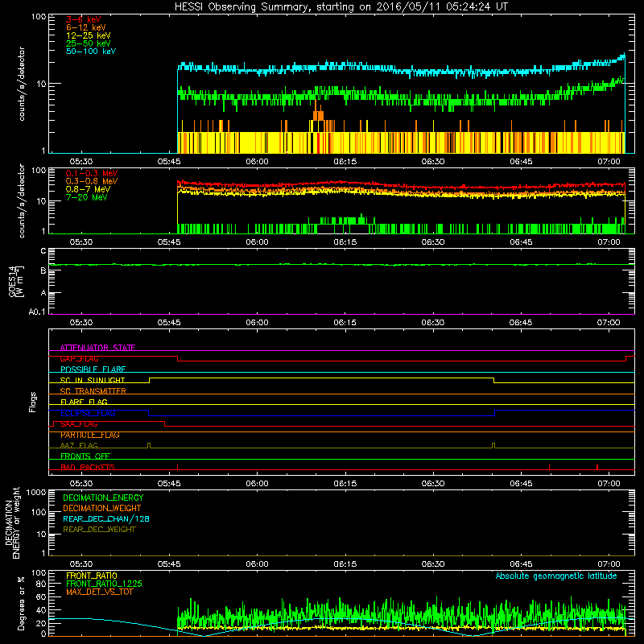Click the Flags panel axis label
This screenshot has height=644, width=644.
pos(33,402)
